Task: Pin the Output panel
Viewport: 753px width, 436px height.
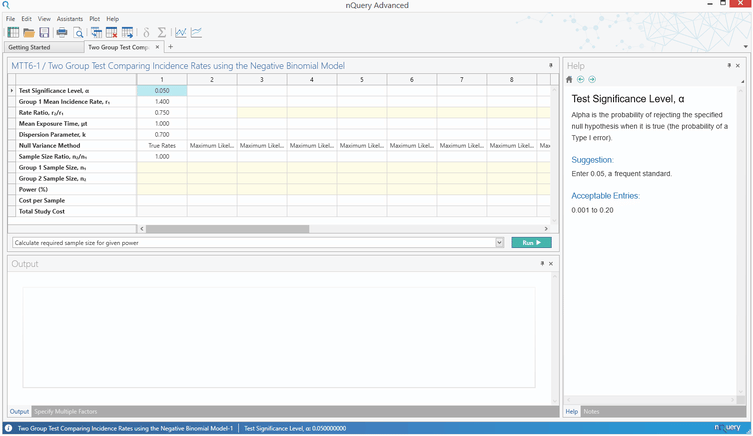Action: (x=542, y=264)
